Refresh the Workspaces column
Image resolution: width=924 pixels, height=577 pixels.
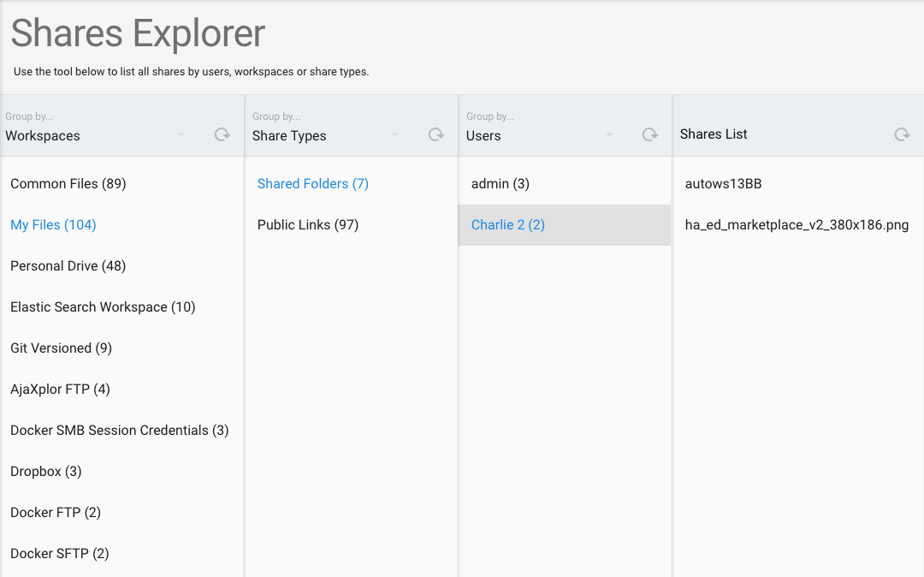[222, 135]
